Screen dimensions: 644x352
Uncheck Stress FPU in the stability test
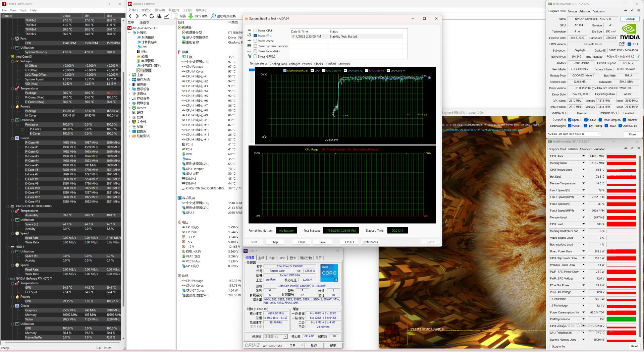pos(255,36)
